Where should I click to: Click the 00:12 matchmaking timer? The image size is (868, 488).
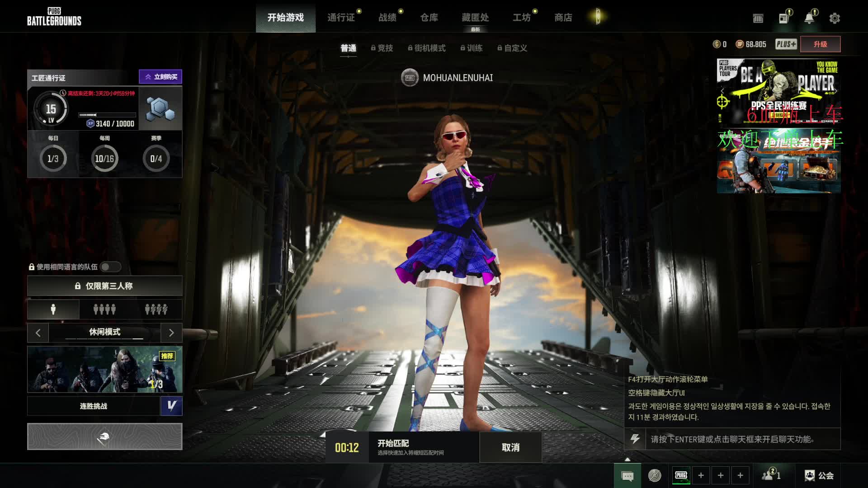tap(347, 447)
